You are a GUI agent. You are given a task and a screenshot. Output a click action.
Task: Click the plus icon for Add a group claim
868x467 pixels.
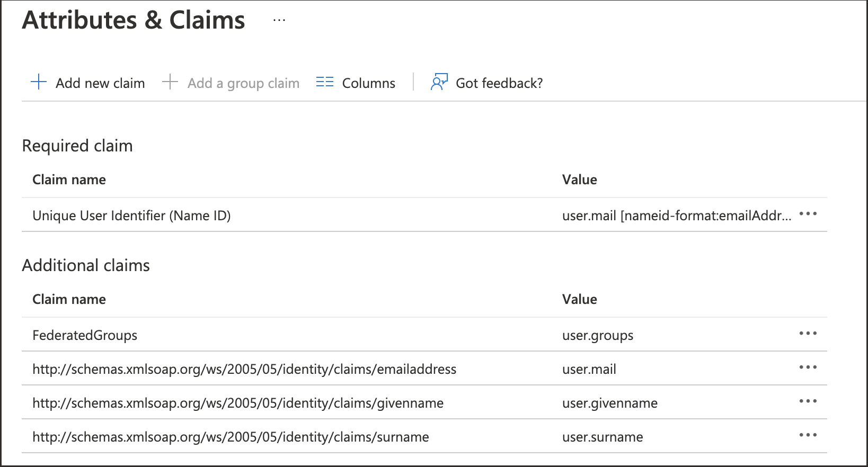point(170,82)
